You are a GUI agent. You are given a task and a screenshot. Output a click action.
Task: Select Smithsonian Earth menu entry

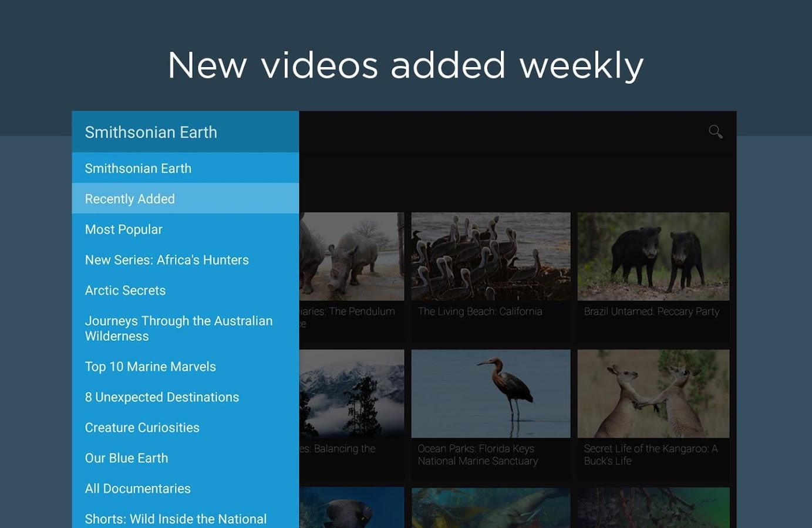tap(138, 168)
